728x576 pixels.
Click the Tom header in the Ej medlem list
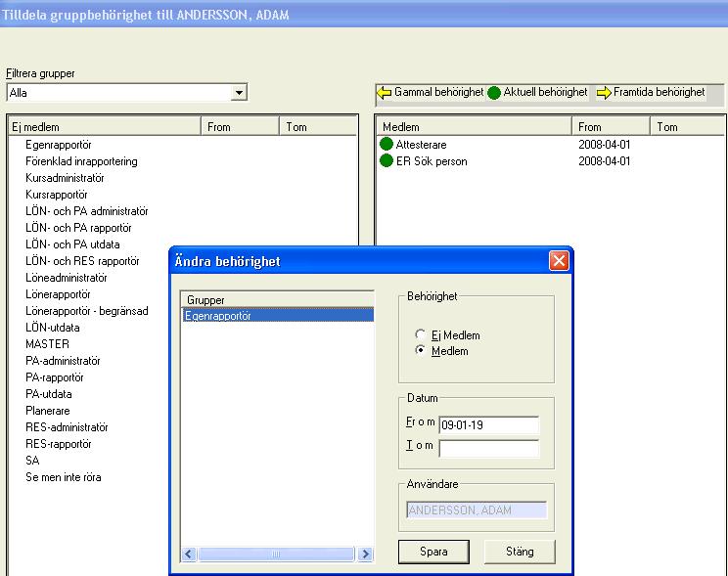click(319, 127)
